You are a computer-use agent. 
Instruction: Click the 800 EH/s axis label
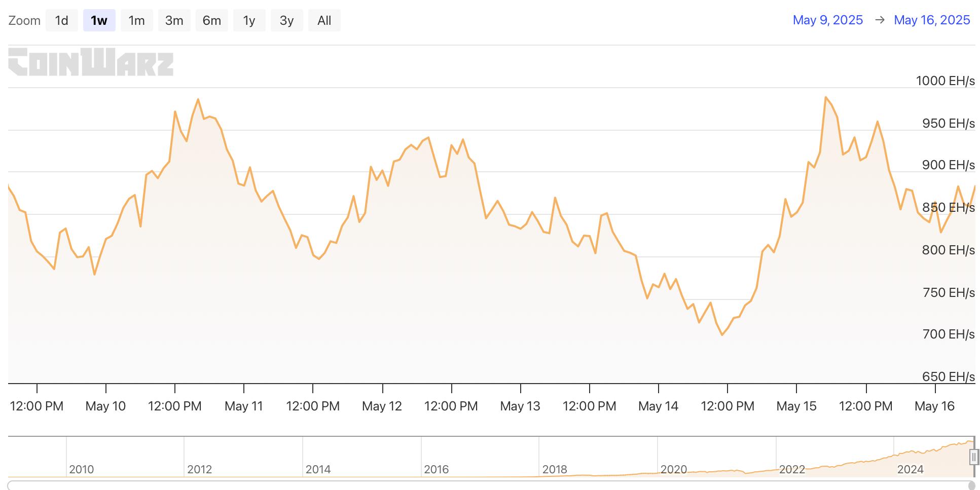click(x=948, y=250)
